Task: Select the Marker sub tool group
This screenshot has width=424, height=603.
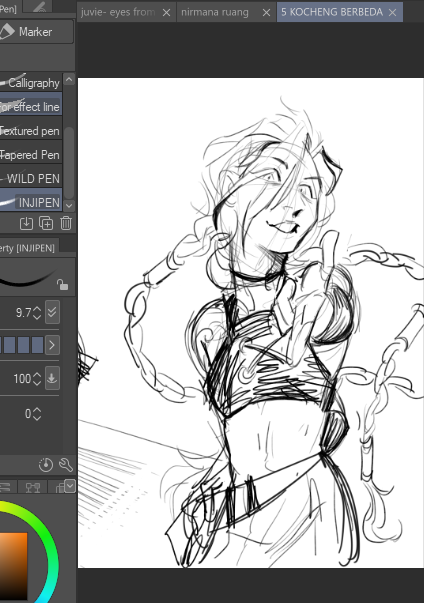Action: click(x=36, y=32)
